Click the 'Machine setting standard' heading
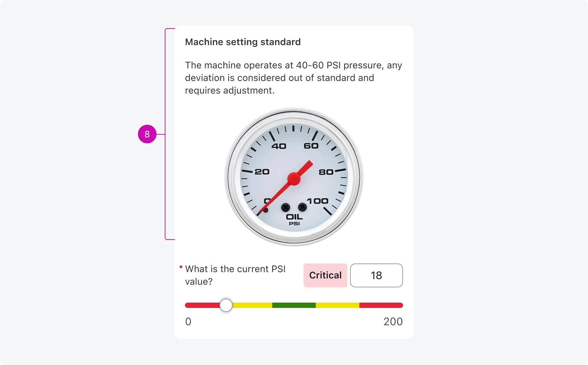Image resolution: width=588 pixels, height=365 pixels. click(x=243, y=42)
